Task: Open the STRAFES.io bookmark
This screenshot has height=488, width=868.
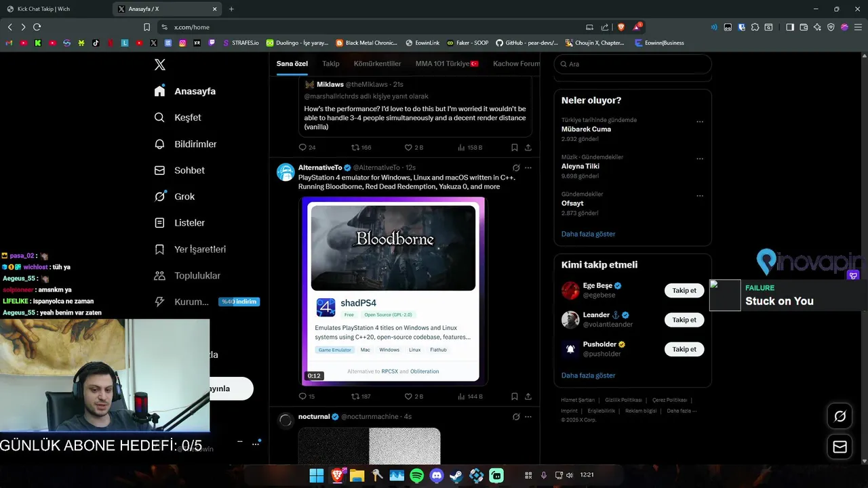Action: 240,43
